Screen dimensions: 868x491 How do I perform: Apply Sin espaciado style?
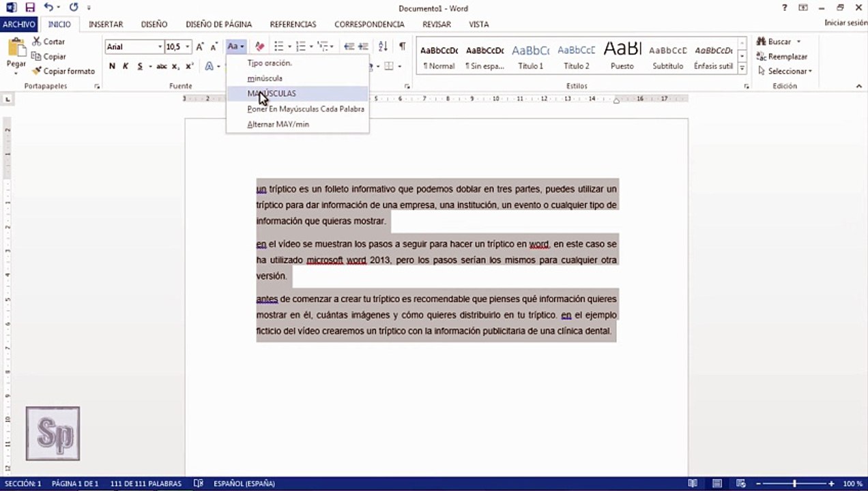pyautogui.click(x=484, y=57)
